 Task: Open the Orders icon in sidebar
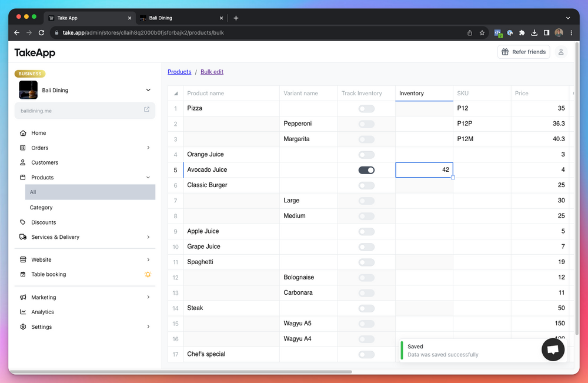(x=23, y=148)
